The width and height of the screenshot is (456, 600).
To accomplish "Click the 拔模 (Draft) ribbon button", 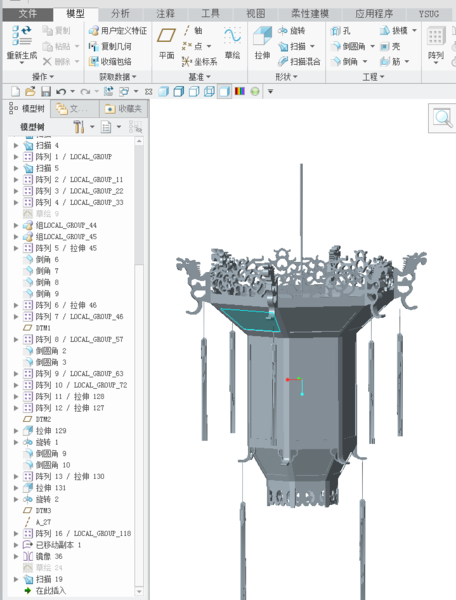I will [394, 31].
